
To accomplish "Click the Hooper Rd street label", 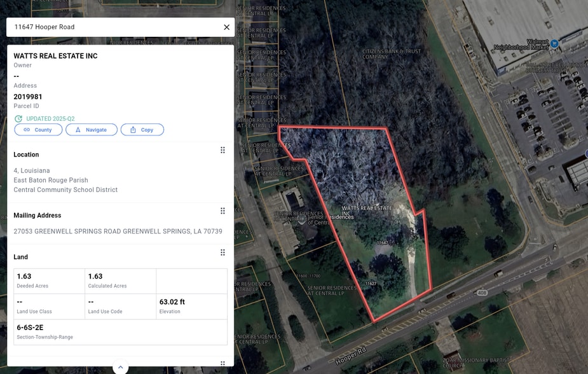I will tap(351, 356).
